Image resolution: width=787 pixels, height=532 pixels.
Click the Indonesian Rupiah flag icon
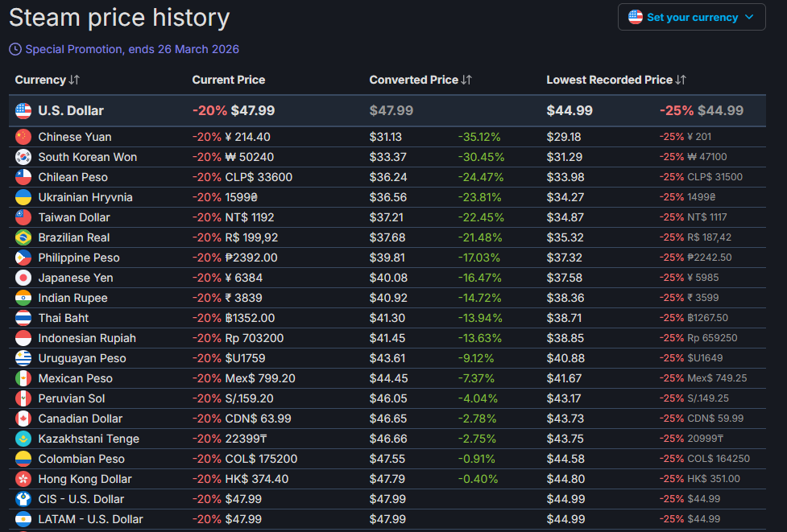(x=23, y=338)
